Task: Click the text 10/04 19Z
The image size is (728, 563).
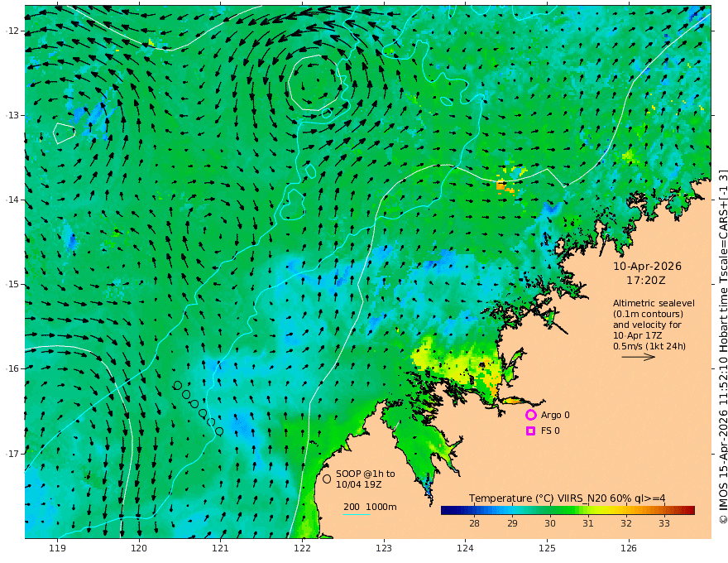Action: [x=359, y=484]
